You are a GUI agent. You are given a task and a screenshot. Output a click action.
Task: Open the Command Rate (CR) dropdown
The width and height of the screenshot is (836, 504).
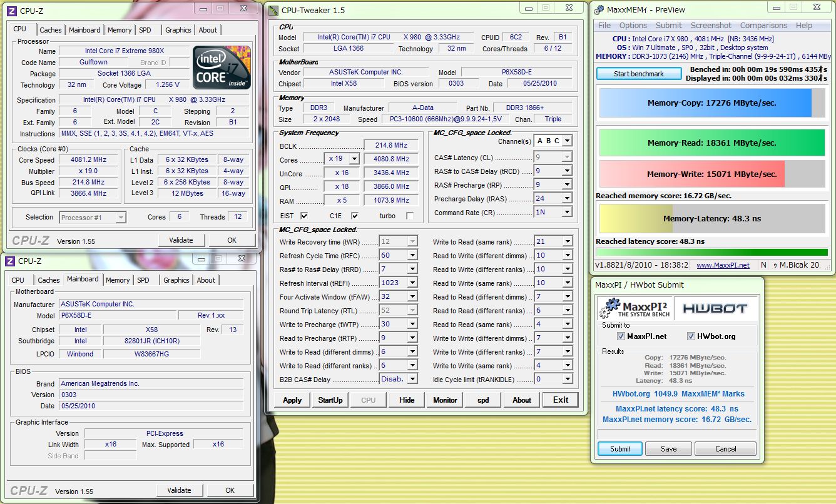(567, 212)
